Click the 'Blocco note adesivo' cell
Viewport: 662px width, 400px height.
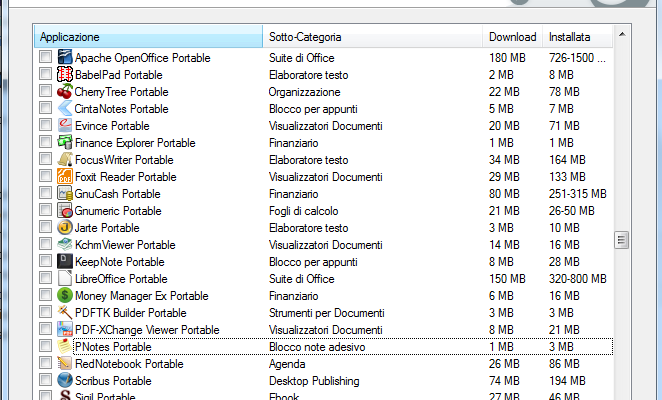pos(317,347)
